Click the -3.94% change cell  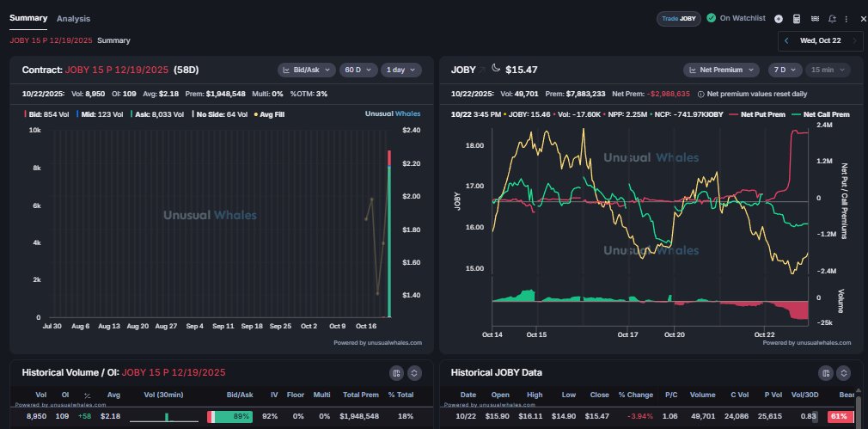click(x=640, y=416)
